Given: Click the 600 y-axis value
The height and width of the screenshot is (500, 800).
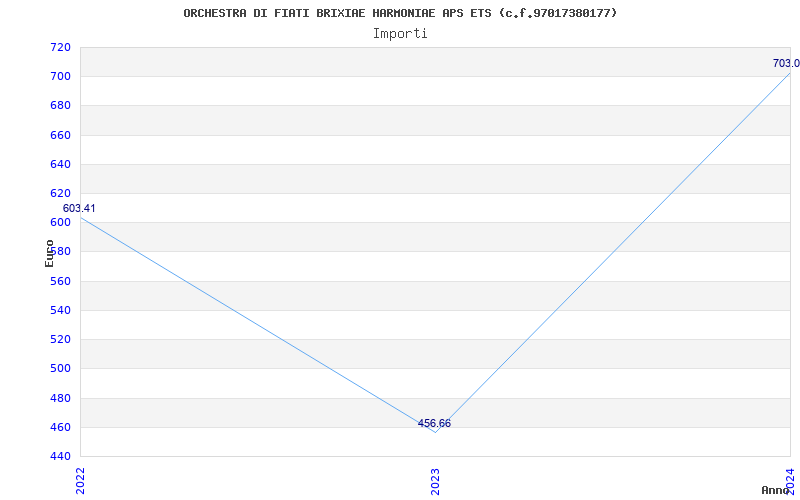Looking at the screenshot, I should tap(61, 222).
